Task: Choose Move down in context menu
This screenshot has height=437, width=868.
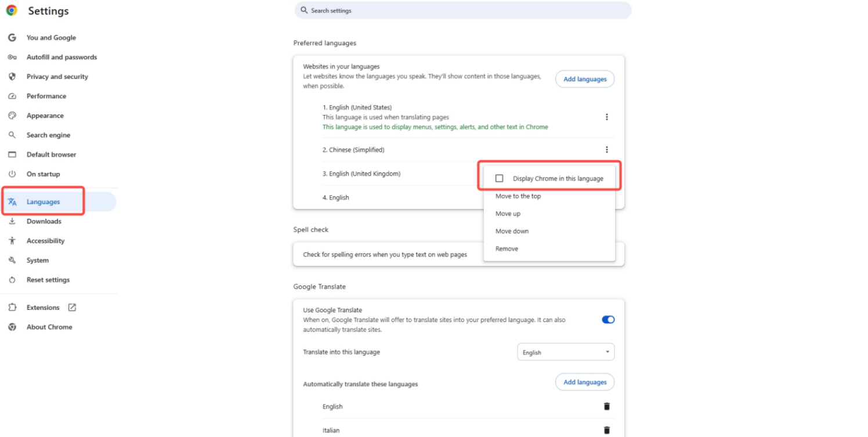Action: coord(512,231)
